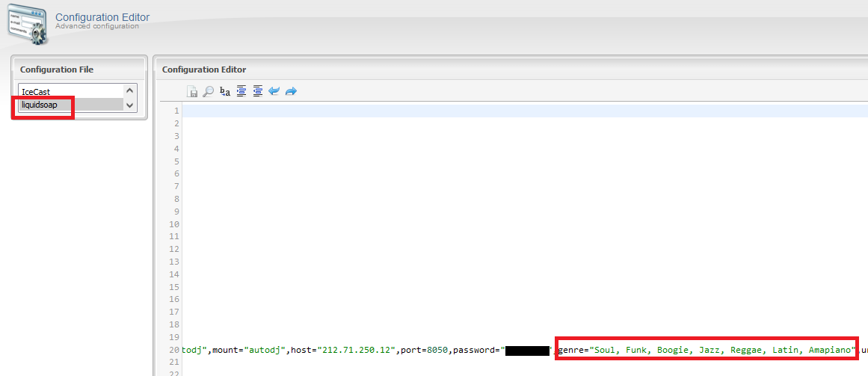868x376 pixels.
Task: Click the Find and Replace icon
Action: [224, 91]
